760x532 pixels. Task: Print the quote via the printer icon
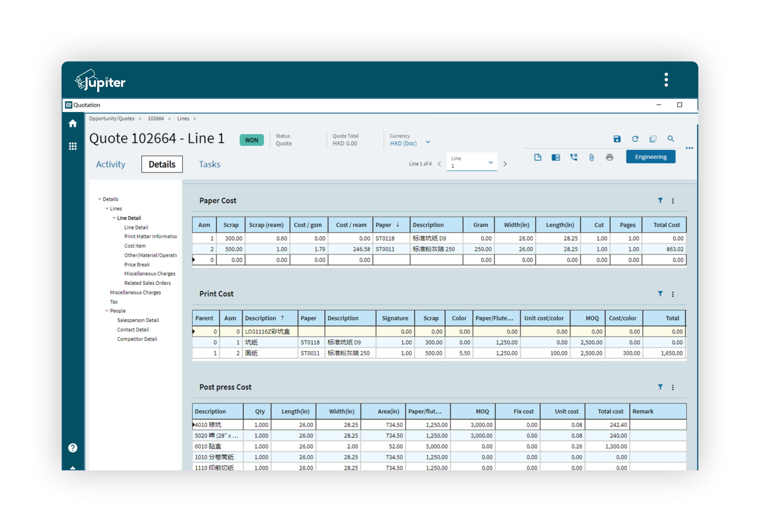click(610, 157)
